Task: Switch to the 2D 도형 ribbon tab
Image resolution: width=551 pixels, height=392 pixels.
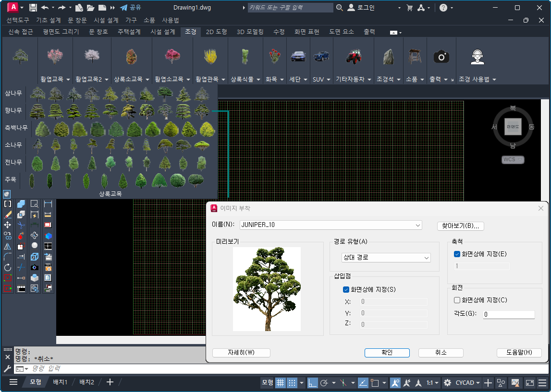Action: coord(217,32)
